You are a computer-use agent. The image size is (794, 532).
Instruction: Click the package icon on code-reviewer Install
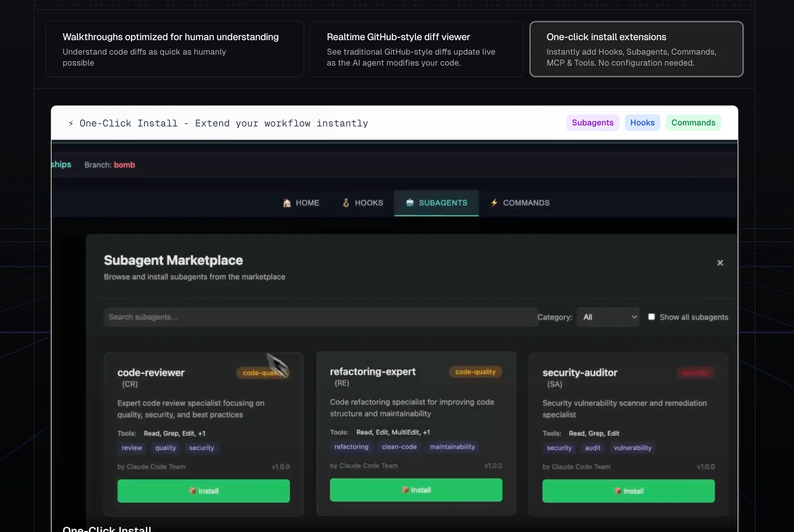pyautogui.click(x=193, y=491)
